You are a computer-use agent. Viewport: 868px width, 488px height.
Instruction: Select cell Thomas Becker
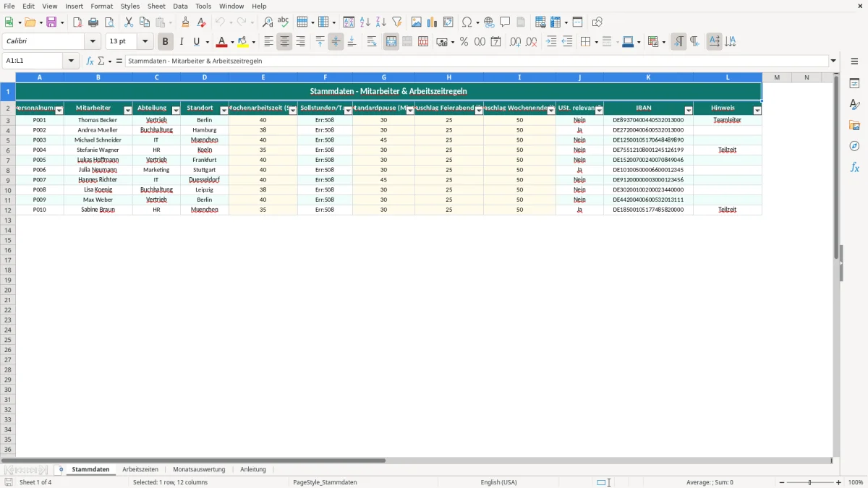coord(98,120)
